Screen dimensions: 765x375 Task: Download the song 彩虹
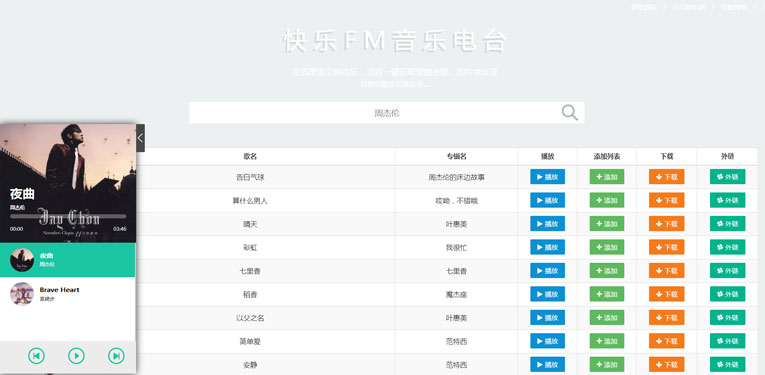pos(666,247)
